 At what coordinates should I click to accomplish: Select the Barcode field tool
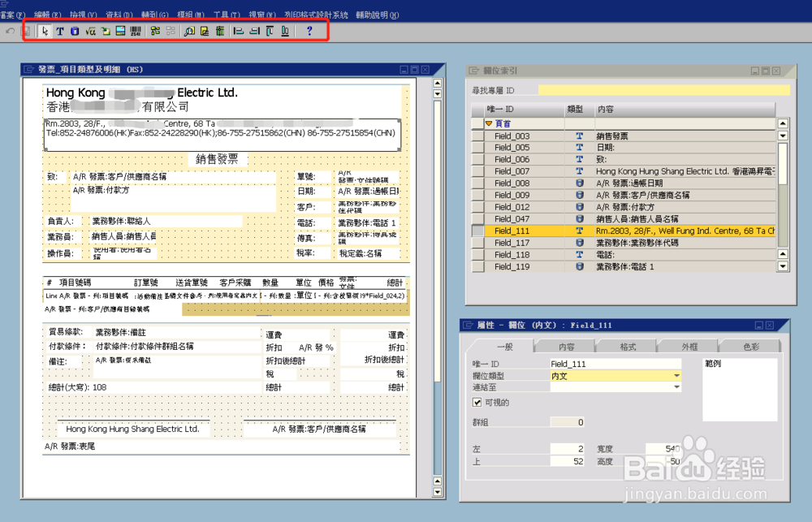coord(135,31)
